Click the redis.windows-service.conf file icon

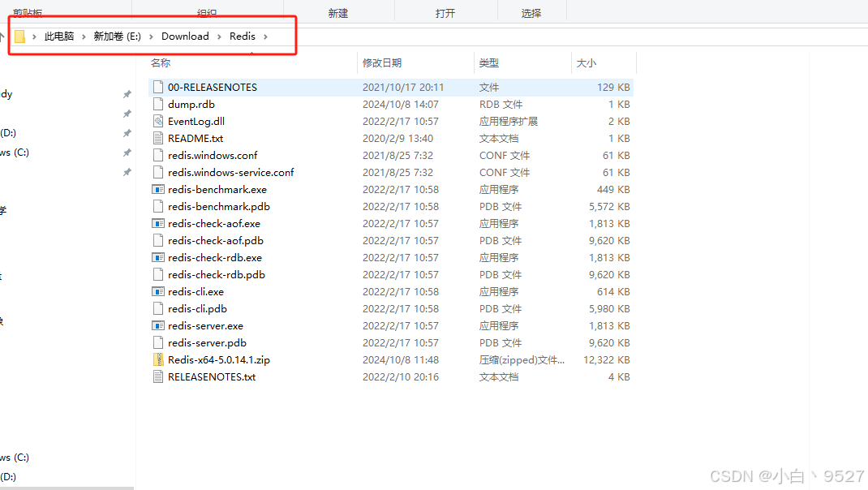tap(158, 172)
